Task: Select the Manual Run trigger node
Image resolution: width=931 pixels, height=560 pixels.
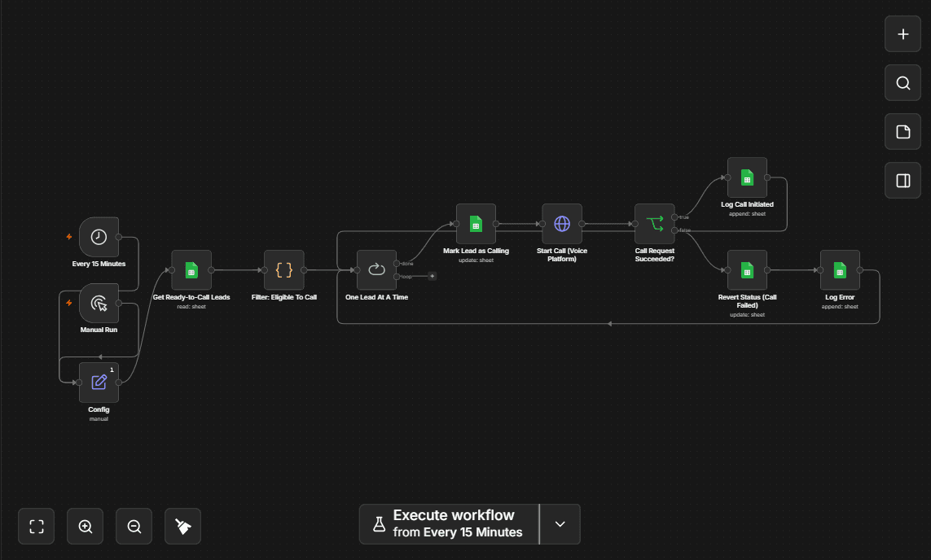Action: [x=99, y=303]
